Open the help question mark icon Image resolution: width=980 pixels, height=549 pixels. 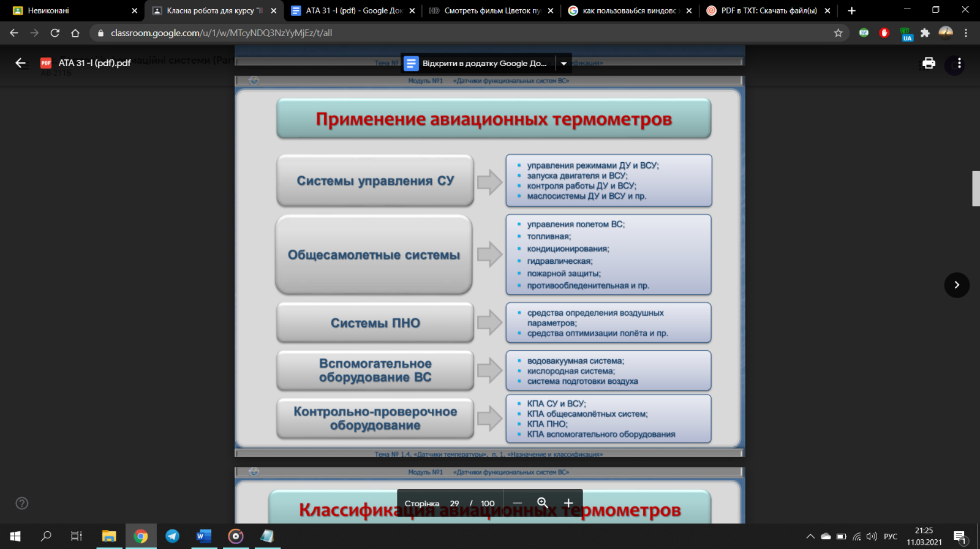click(22, 503)
